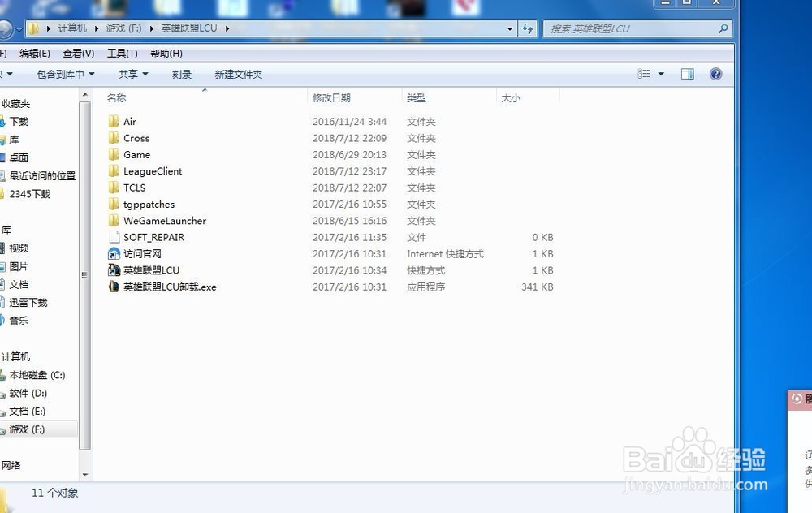
Task: Open view options dropdown arrow
Action: click(x=661, y=74)
